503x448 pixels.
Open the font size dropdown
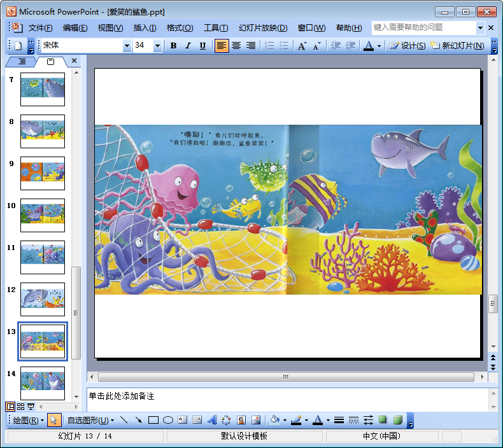(x=157, y=46)
